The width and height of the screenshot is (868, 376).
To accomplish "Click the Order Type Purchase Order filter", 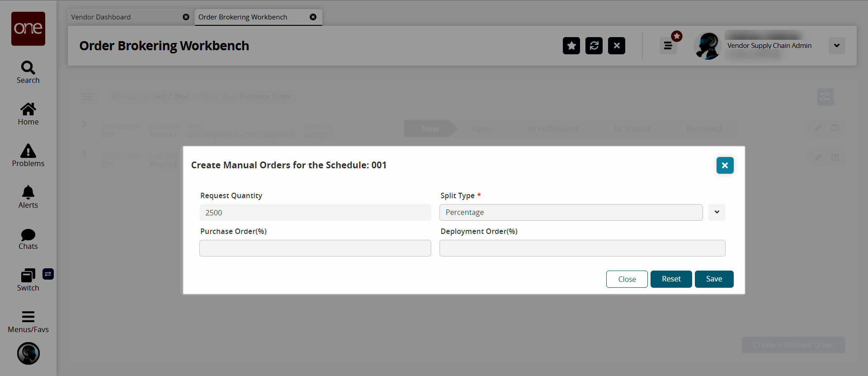I will (246, 96).
